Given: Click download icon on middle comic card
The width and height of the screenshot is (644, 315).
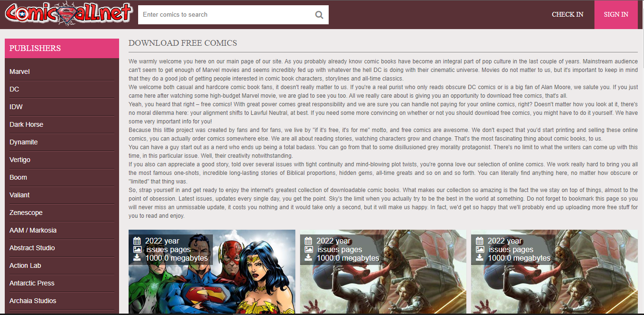Looking at the screenshot, I should [309, 258].
